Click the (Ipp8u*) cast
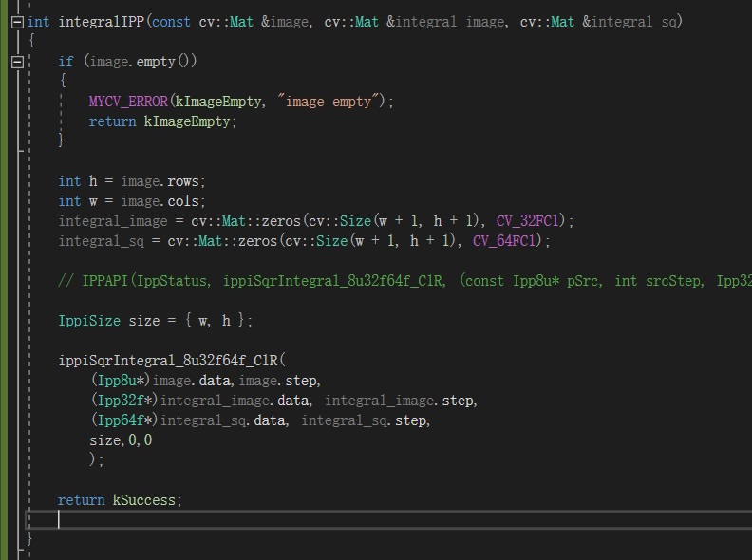 [121, 382]
